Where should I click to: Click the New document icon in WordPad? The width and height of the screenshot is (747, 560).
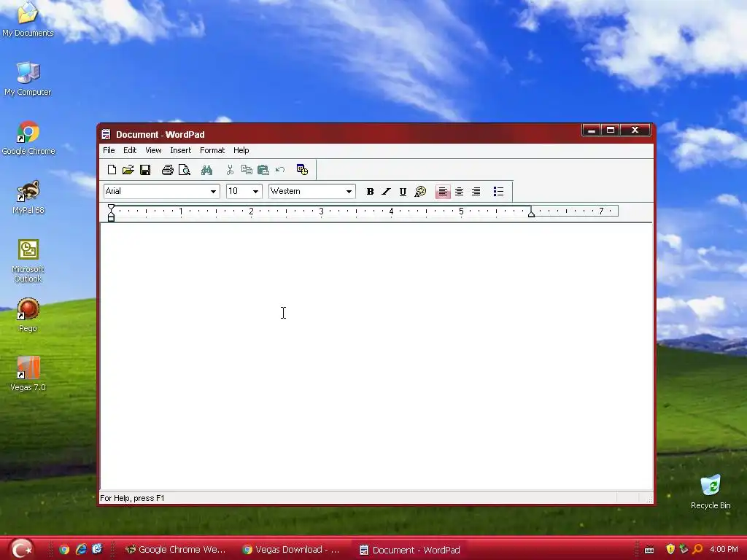tap(112, 170)
